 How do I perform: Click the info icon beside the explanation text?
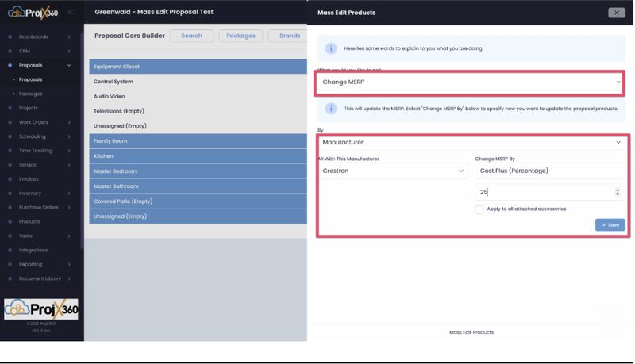[331, 48]
